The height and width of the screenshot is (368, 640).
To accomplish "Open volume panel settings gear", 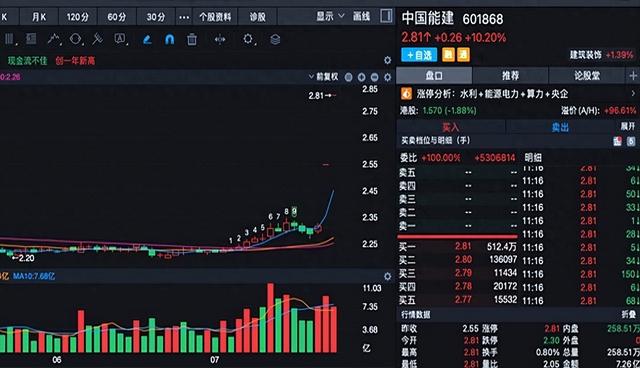I will (387, 277).
